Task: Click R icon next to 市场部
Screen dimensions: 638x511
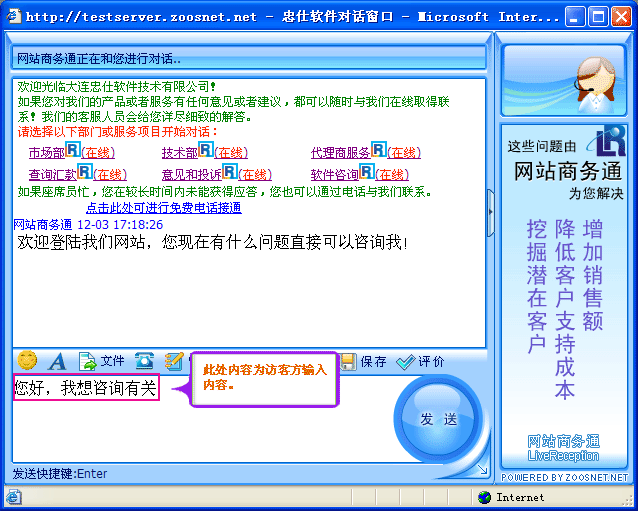Action: [x=73, y=149]
